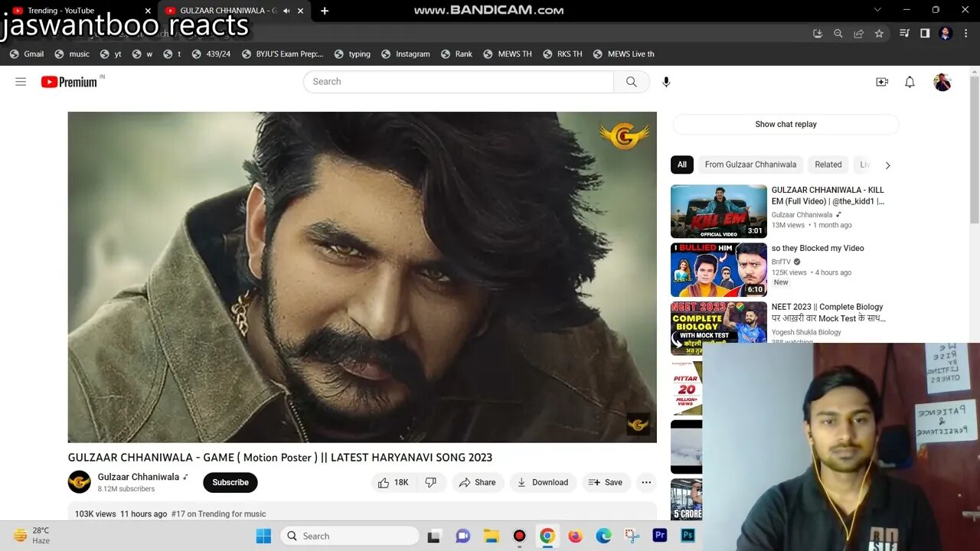The width and height of the screenshot is (980, 551).
Task: Open Task View from taskbar
Action: pos(434,536)
